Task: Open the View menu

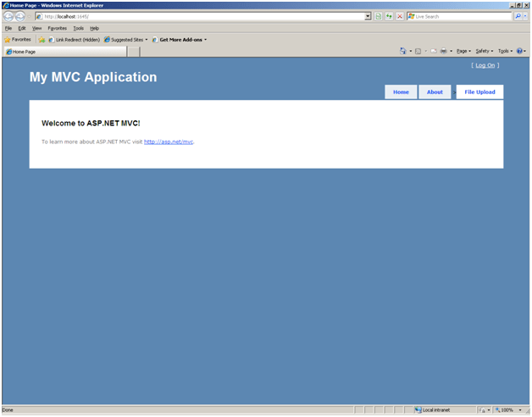Action: click(x=36, y=28)
